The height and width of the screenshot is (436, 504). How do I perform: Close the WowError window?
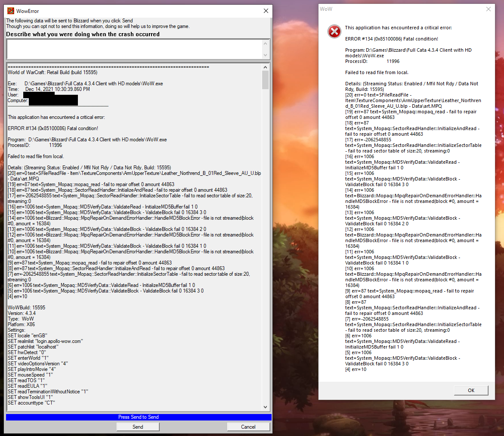[266, 11]
